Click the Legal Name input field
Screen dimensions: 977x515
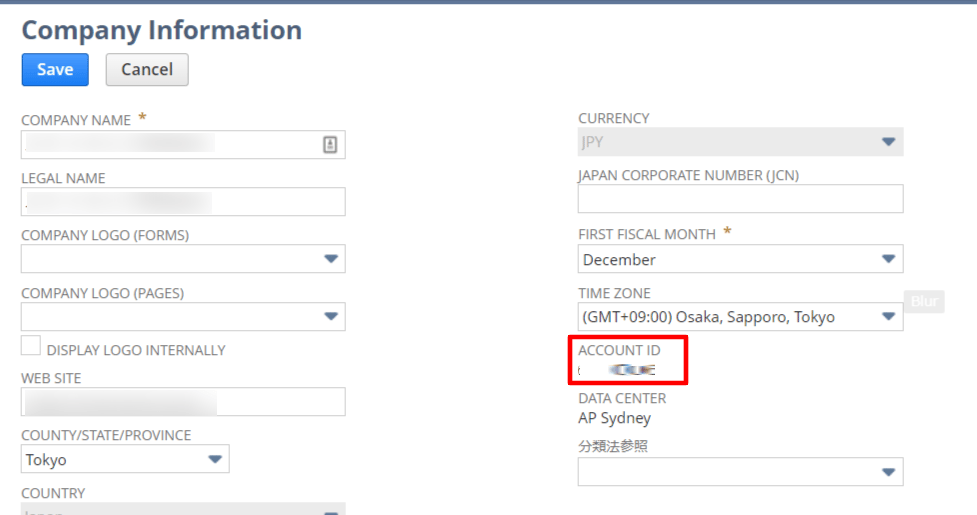(183, 202)
